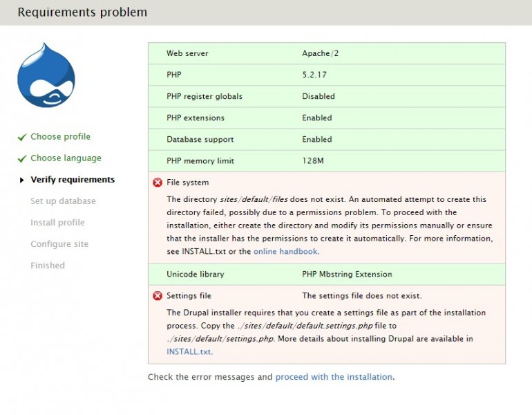Select the Configure site step

[x=59, y=244]
